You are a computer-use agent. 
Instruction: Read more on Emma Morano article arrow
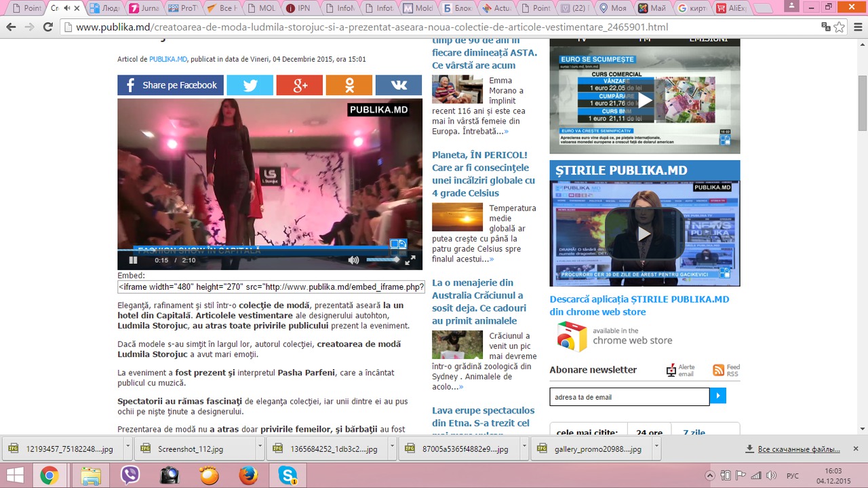tap(506, 131)
